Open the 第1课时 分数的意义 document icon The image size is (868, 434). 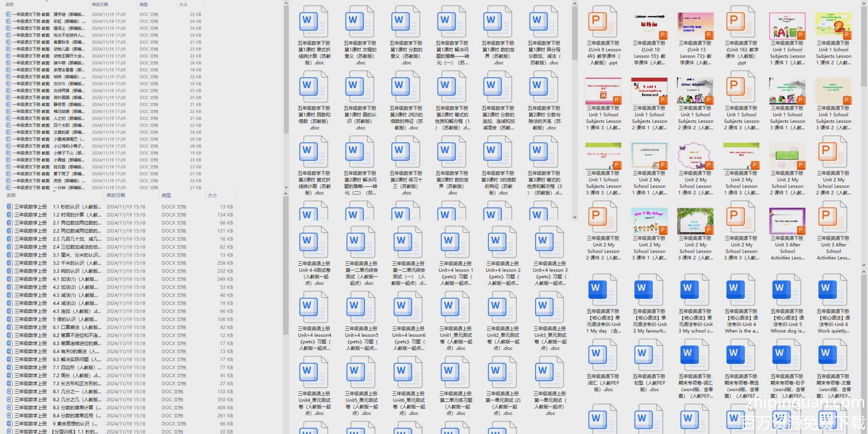pos(406,22)
